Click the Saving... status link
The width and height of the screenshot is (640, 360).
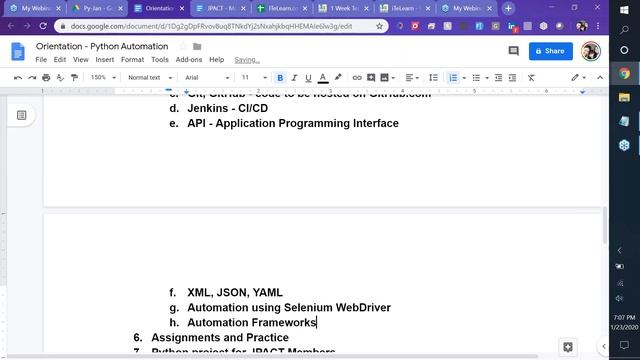(247, 60)
